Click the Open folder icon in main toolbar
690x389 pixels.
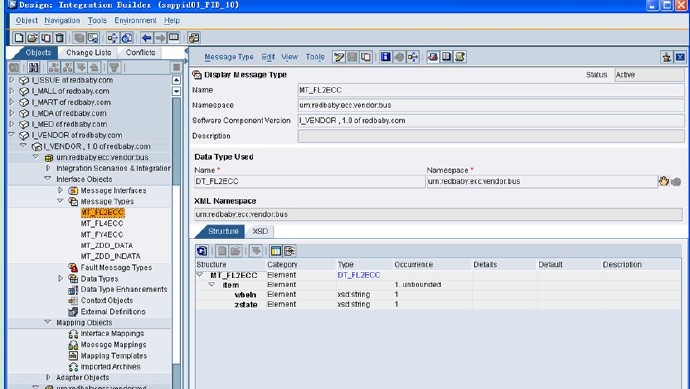pyautogui.click(x=33, y=38)
